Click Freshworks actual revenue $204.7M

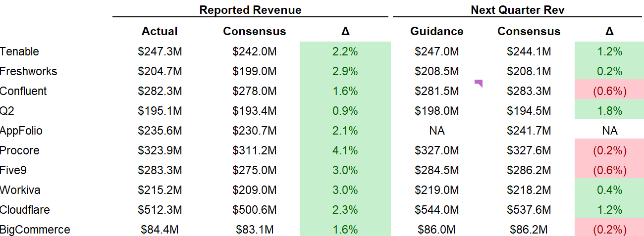pyautogui.click(x=160, y=71)
